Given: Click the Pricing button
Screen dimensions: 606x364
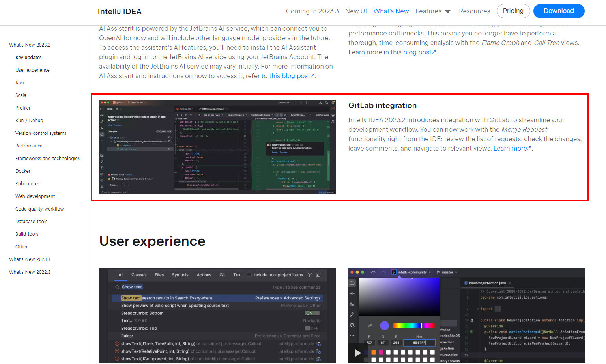Looking at the screenshot, I should point(513,11).
